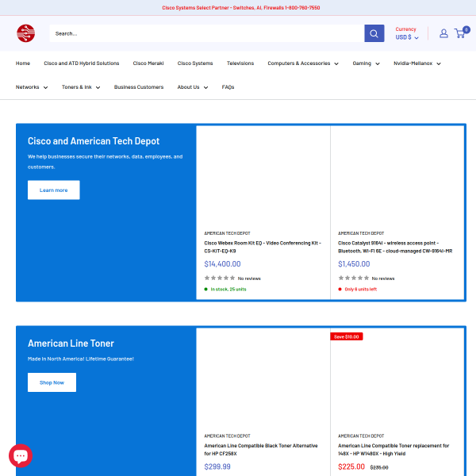Click the HP W1480X toner product image
This screenshot has height=476, width=476.
click(x=397, y=381)
